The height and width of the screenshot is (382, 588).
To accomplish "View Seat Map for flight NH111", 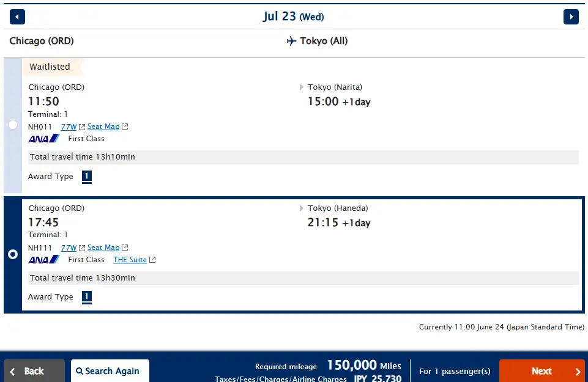I will click(103, 248).
